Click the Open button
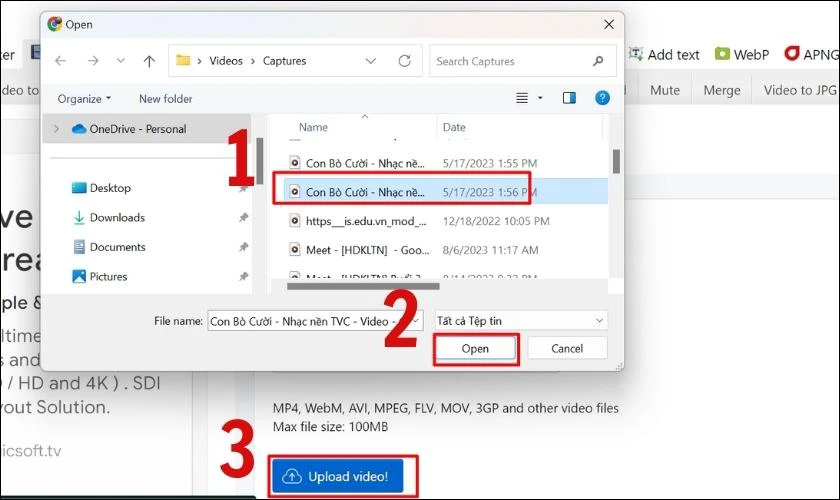The width and height of the screenshot is (840, 500). pos(475,349)
